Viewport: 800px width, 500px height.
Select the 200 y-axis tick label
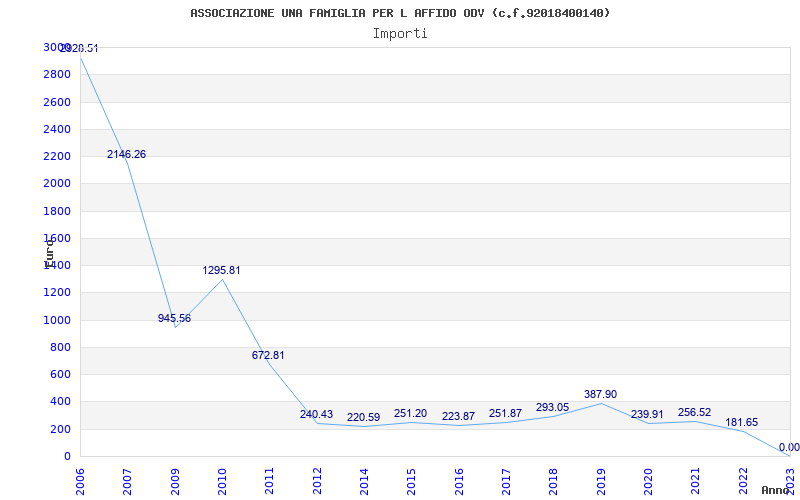click(61, 430)
